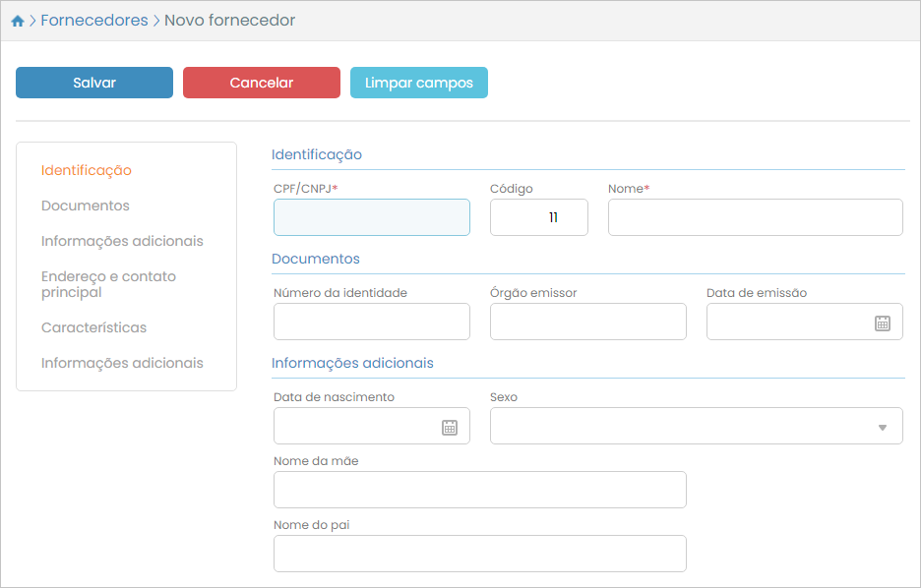Focus the Número da identidade field
The width and height of the screenshot is (921, 588).
(372, 322)
